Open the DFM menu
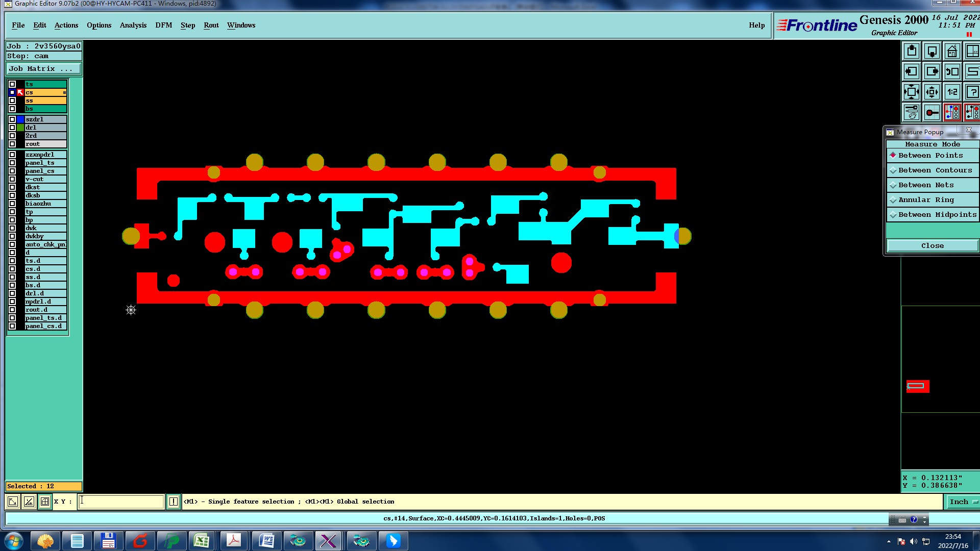 (x=163, y=26)
